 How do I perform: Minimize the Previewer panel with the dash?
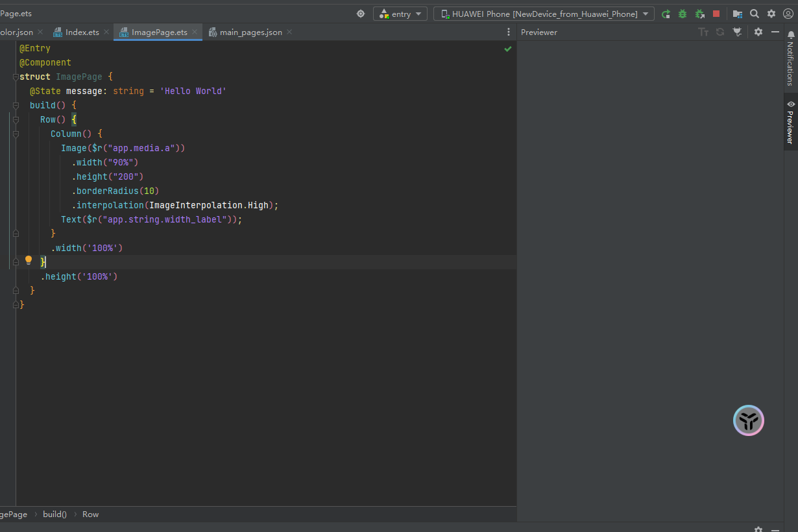775,32
